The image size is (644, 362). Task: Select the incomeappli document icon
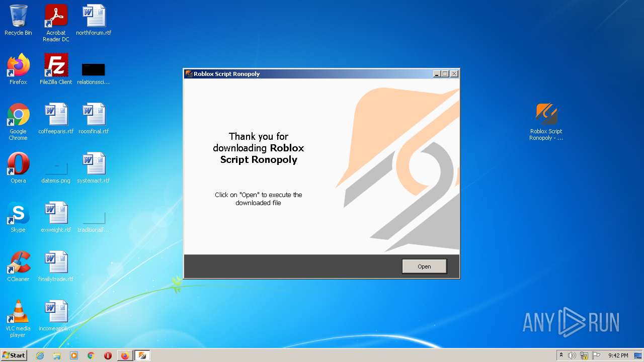coord(56,316)
